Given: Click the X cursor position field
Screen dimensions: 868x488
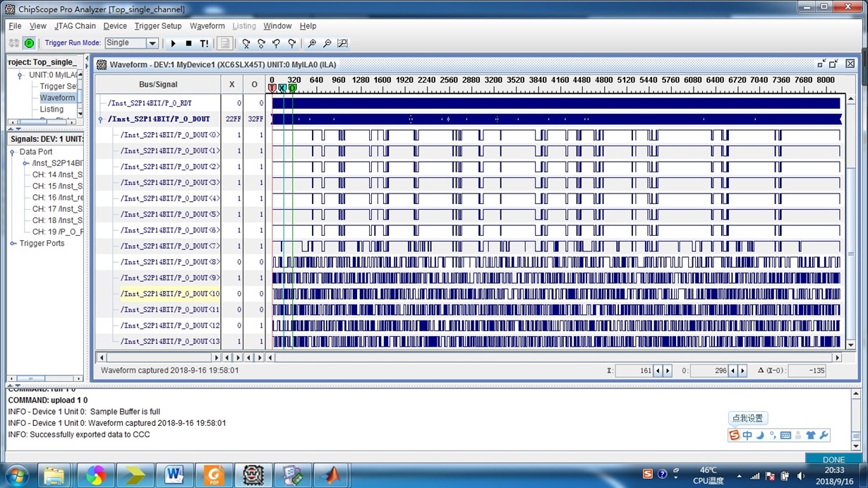Looking at the screenshot, I should 634,371.
